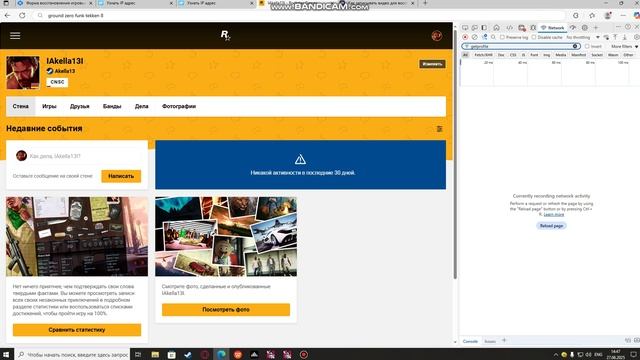The width and height of the screenshot is (640, 360).
Task: Toggle device emulation icon in DevTools
Action: [474, 28]
